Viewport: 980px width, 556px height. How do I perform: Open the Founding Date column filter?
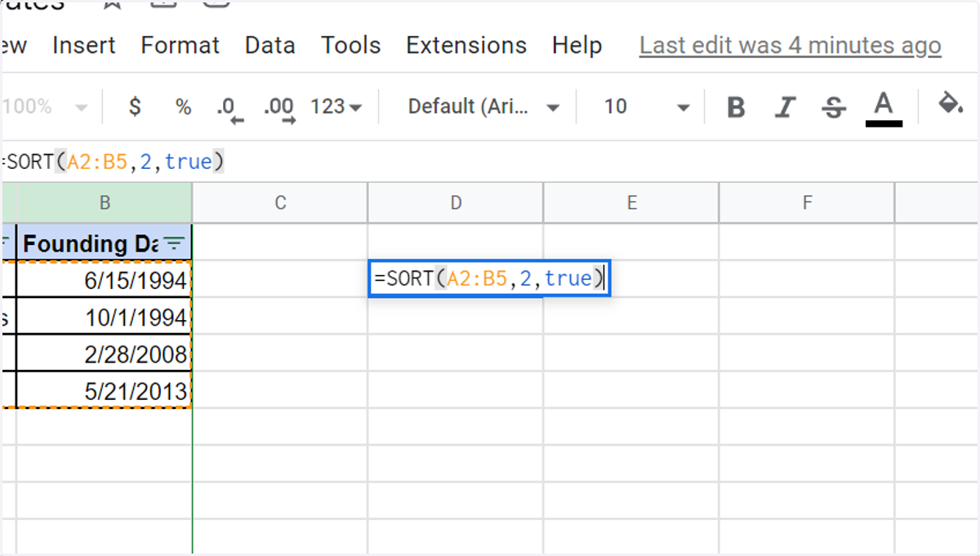(x=174, y=242)
